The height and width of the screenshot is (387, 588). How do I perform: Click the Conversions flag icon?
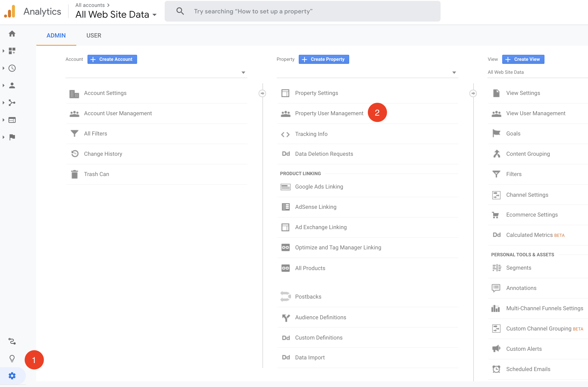[x=12, y=137]
